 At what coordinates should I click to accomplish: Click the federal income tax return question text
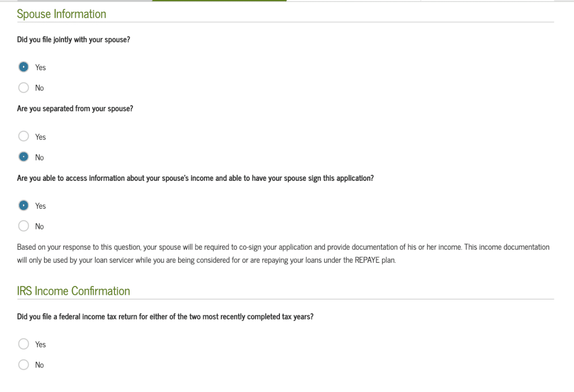165,316
